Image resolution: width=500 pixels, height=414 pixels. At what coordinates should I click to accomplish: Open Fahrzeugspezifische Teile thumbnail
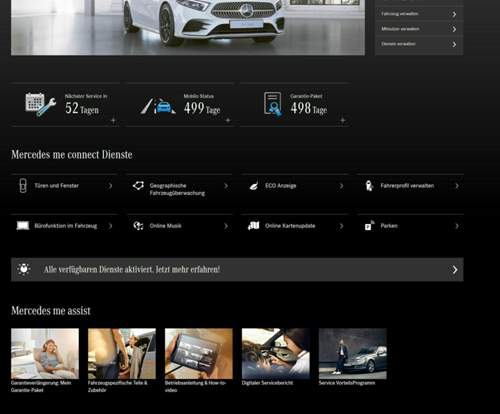tap(122, 353)
